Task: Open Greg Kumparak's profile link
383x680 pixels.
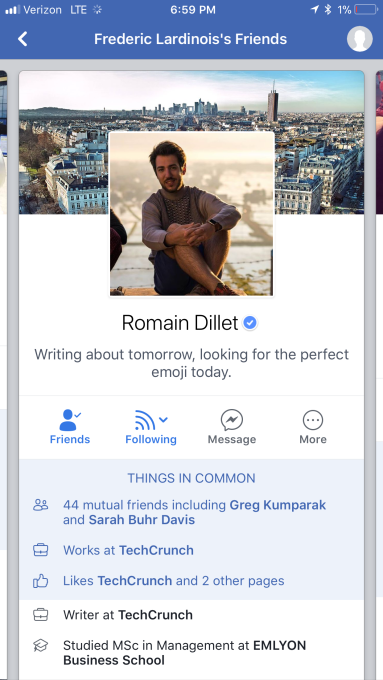Action: point(278,505)
